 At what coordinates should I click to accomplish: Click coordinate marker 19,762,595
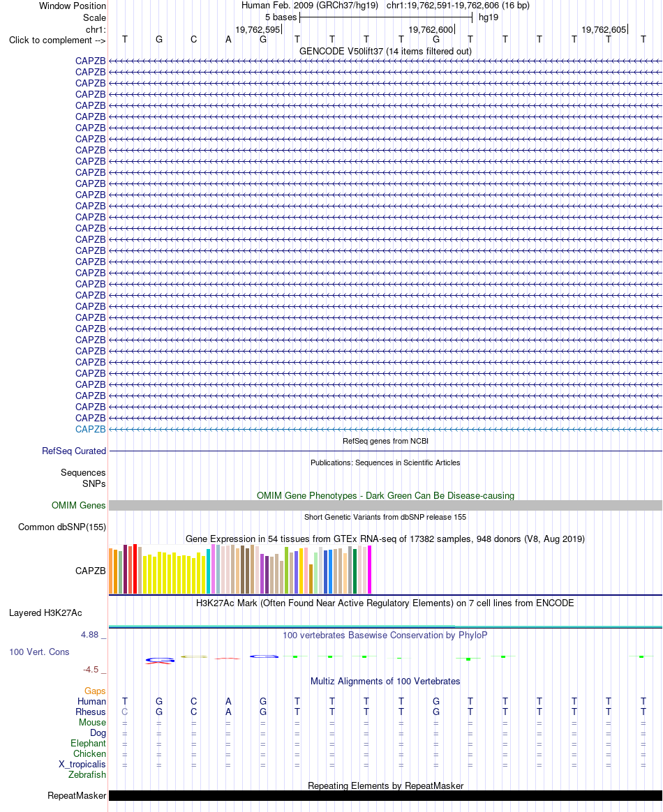[258, 29]
